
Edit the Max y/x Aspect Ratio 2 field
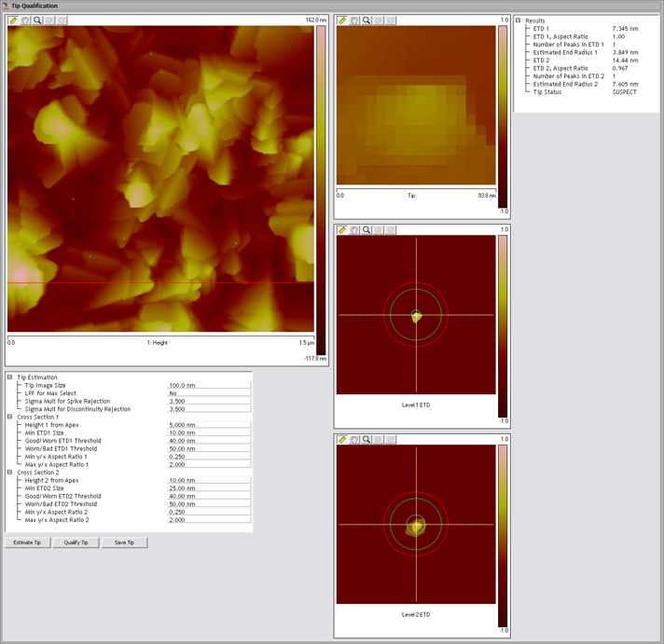point(209,520)
